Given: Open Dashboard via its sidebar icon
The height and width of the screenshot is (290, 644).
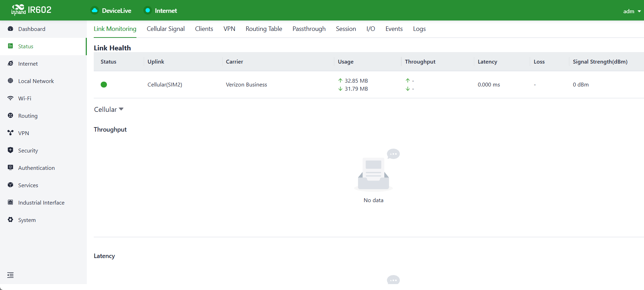Looking at the screenshot, I should [10, 29].
